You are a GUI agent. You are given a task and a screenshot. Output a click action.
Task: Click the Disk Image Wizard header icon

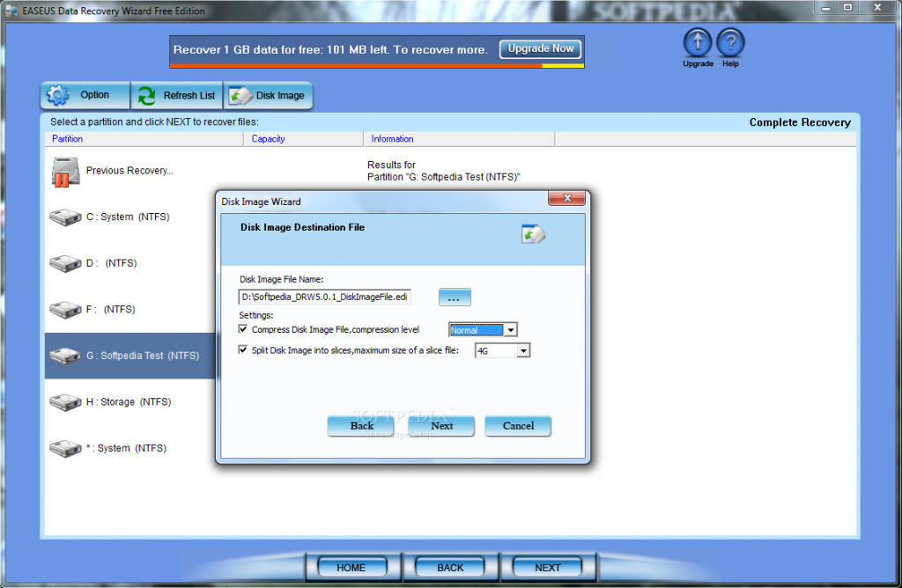[x=533, y=234]
